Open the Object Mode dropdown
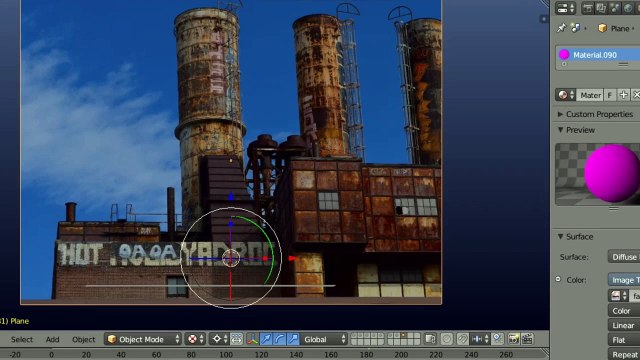The width and height of the screenshot is (640, 360). [142, 339]
